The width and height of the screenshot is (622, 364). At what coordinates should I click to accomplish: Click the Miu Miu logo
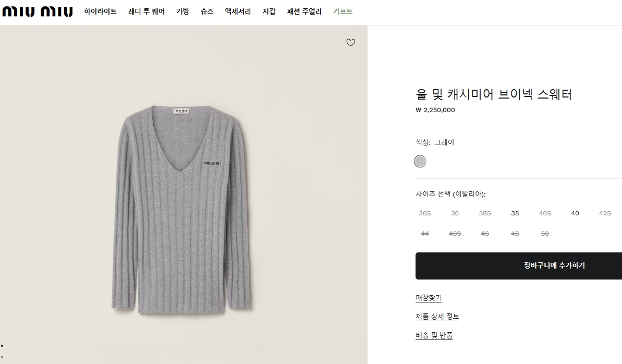pos(38,11)
